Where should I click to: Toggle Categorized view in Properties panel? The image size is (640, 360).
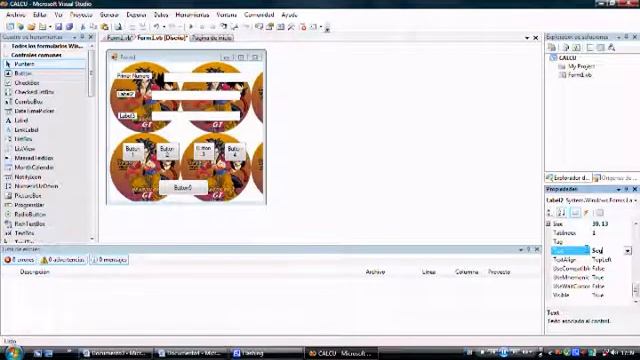(x=550, y=213)
